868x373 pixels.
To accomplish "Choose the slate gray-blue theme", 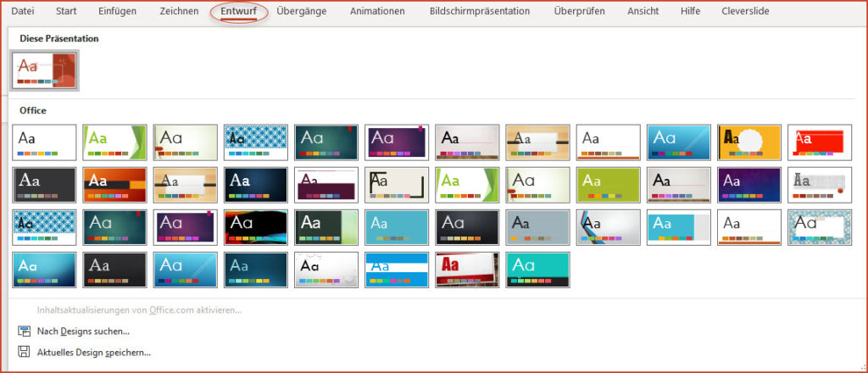I will (537, 227).
